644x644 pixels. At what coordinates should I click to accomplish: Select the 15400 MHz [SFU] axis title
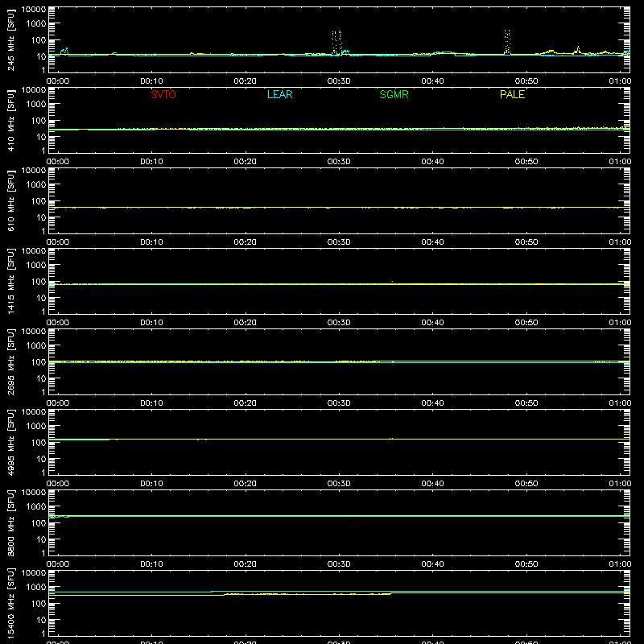[x=11, y=604]
